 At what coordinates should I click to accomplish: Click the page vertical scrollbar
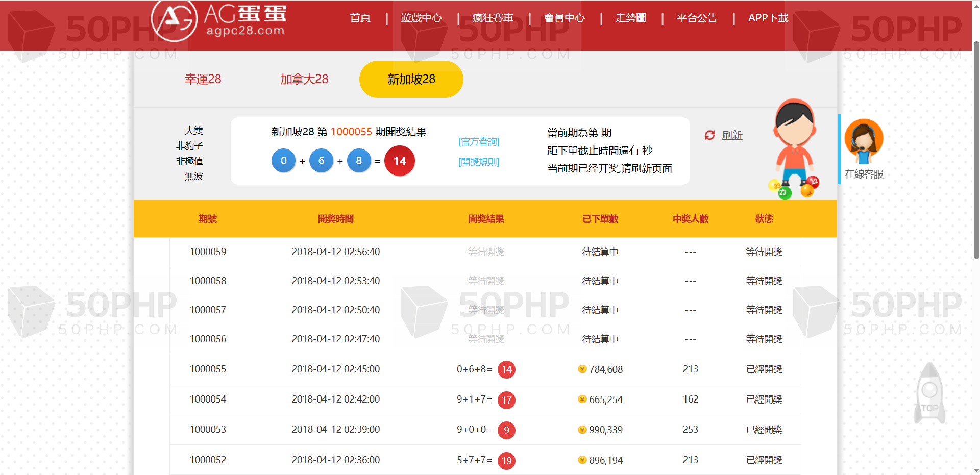pos(976,153)
